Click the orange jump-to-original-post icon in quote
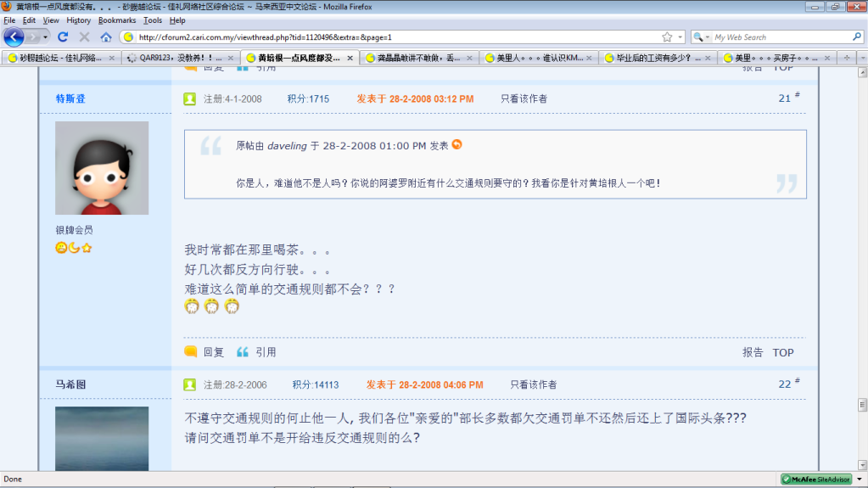The height and width of the screenshot is (488, 868). click(457, 145)
